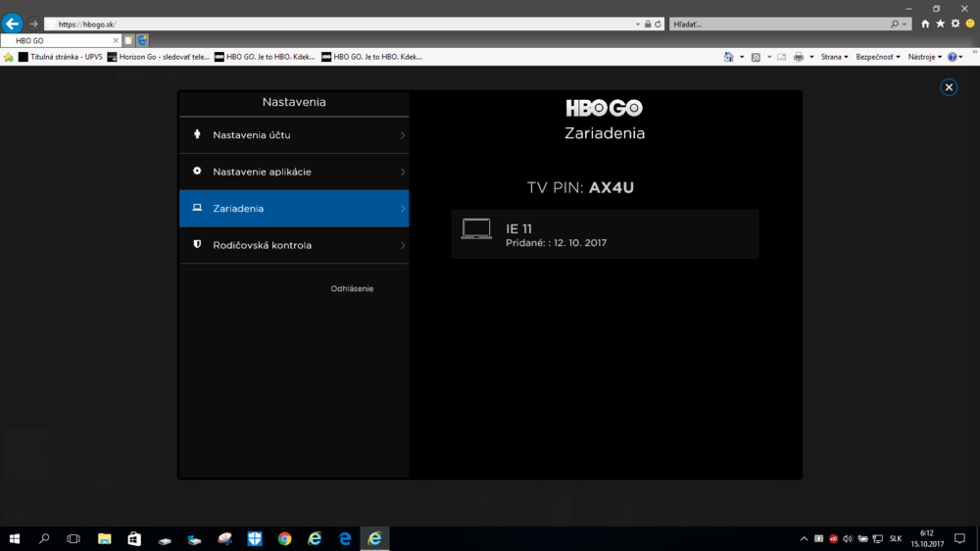Launch File Explorer from taskbar

point(105,538)
